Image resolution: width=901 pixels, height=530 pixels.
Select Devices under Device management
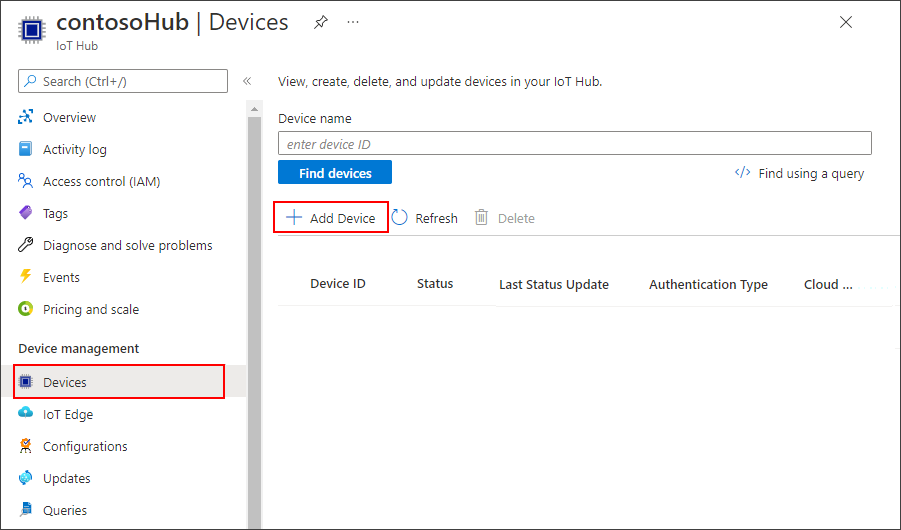(x=65, y=382)
